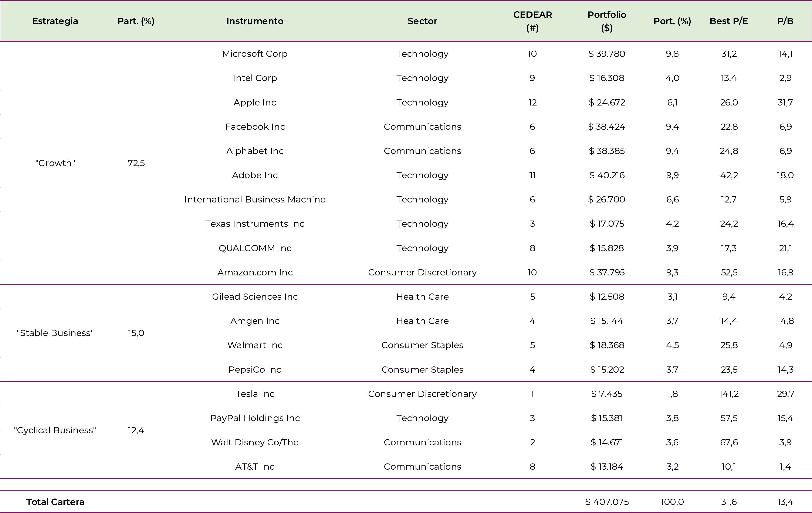Select the Adobe Inc instrument cell
The width and height of the screenshot is (812, 513).
click(x=255, y=175)
